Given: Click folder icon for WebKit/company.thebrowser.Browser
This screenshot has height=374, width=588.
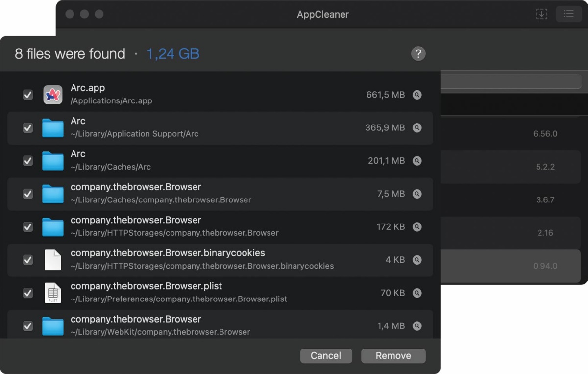Looking at the screenshot, I should coord(53,326).
